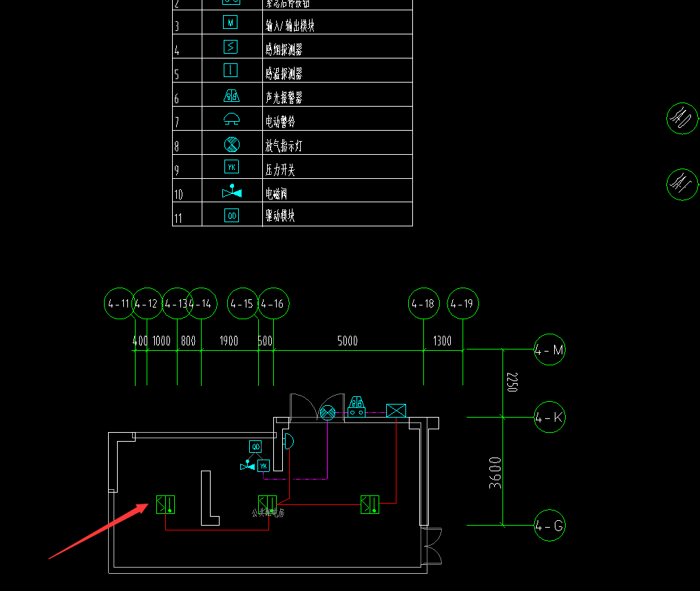Screen dimensions: 700x591
Task: Select axis bubble 4-19
Action: click(x=463, y=303)
